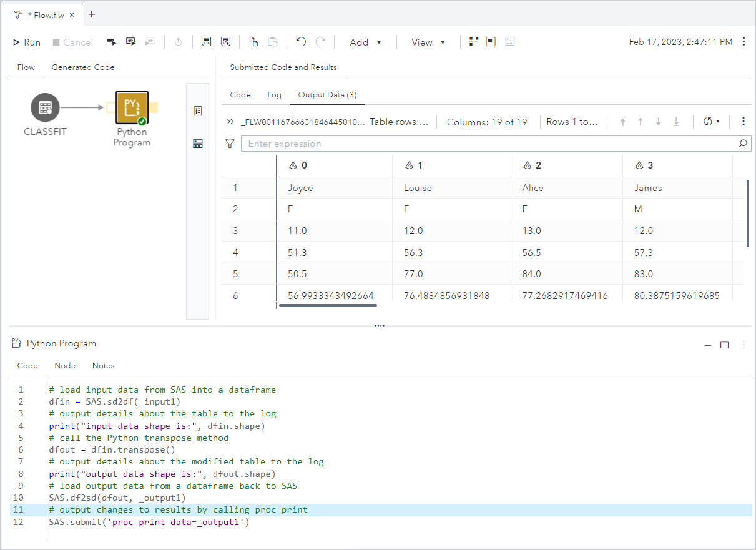Switch to the Generated Code tab
Image resolution: width=756 pixels, height=550 pixels.
tap(82, 67)
